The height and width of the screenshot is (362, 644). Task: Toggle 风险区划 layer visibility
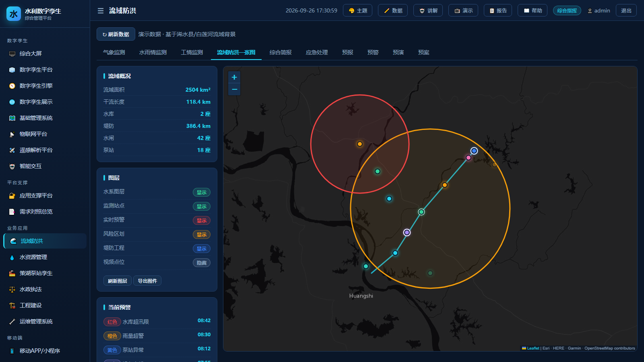coord(202,235)
